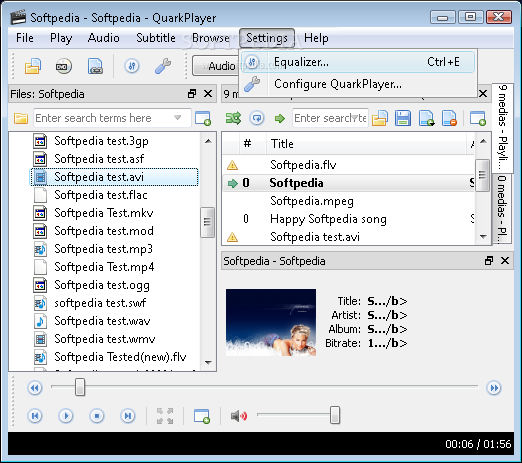Viewport: 522px width, 463px height.
Task: Click the Title column header
Action: [367, 144]
